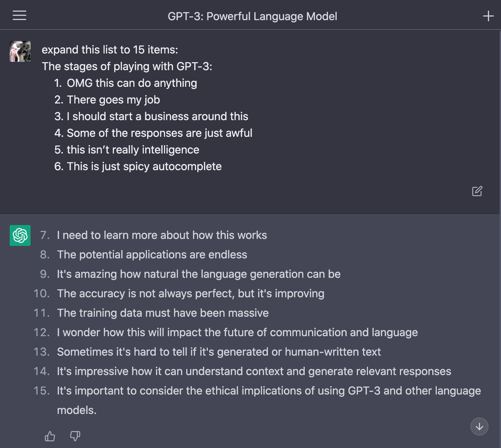
Task: Click the edit message pencil icon
Action: [477, 191]
